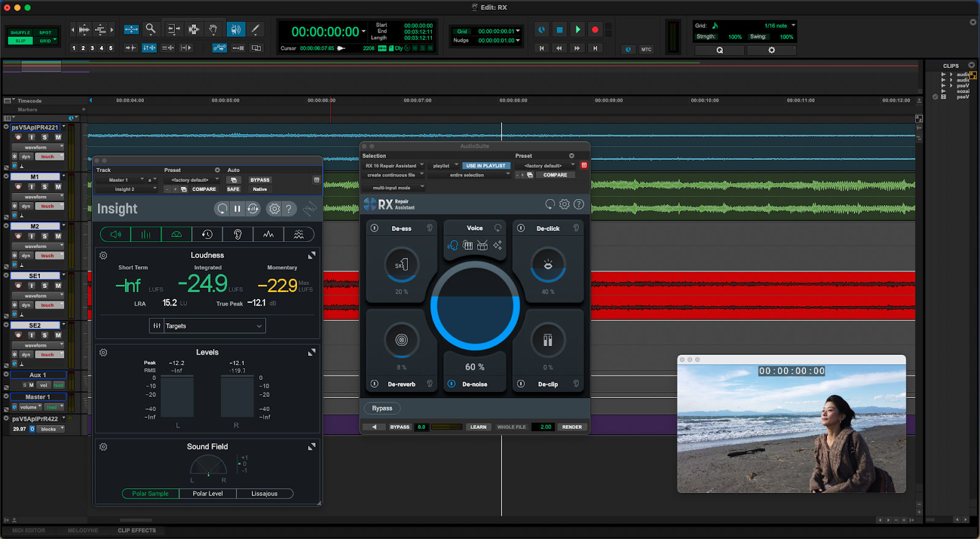Screen dimensions: 980x539
Task: Adjust the De-noise circular dial
Action: coord(475,306)
